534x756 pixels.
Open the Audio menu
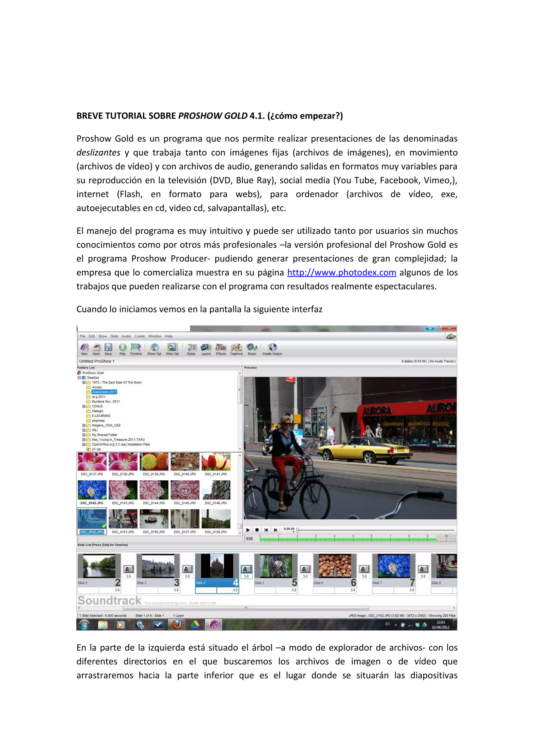coord(126,336)
